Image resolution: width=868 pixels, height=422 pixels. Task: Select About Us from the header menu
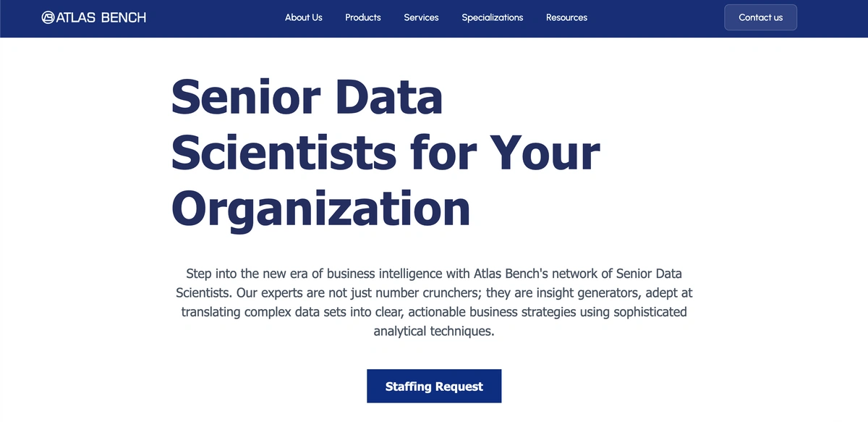point(304,17)
